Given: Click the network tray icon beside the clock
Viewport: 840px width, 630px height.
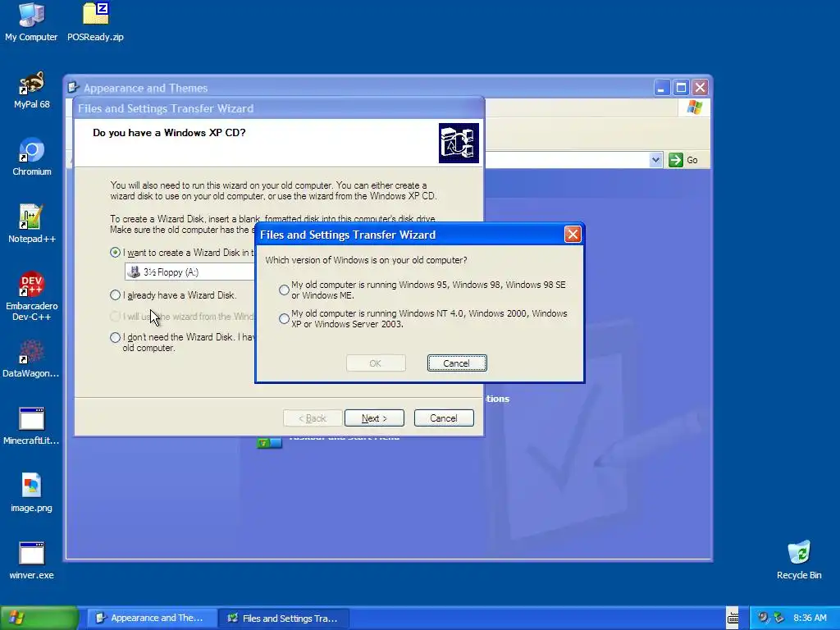Looking at the screenshot, I should point(778,618).
